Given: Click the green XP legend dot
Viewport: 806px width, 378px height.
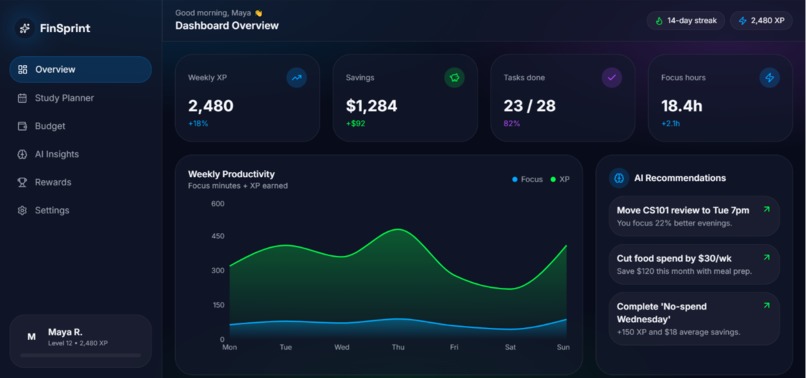Looking at the screenshot, I should click(553, 179).
